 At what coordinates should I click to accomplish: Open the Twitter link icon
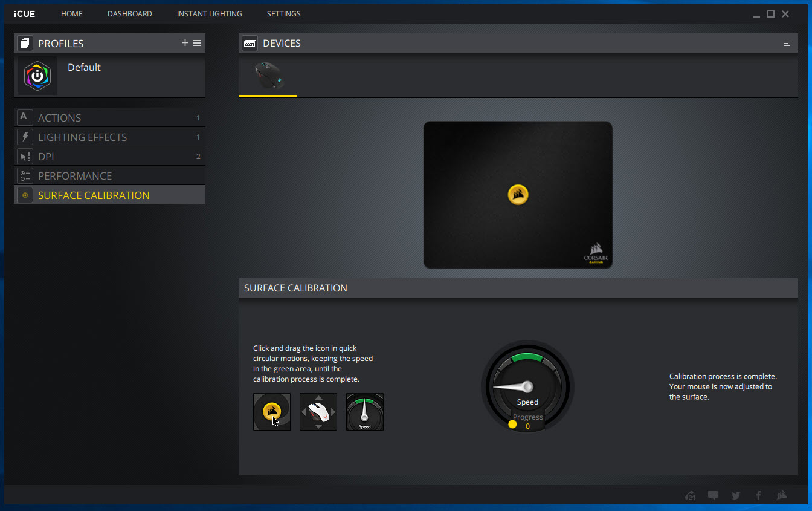pyautogui.click(x=736, y=495)
